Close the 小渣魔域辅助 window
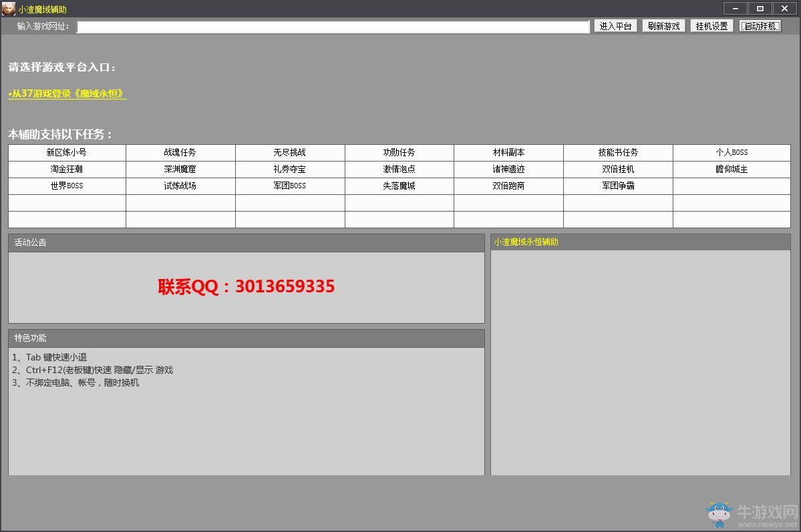Viewport: 801px width, 532px height. coord(785,8)
